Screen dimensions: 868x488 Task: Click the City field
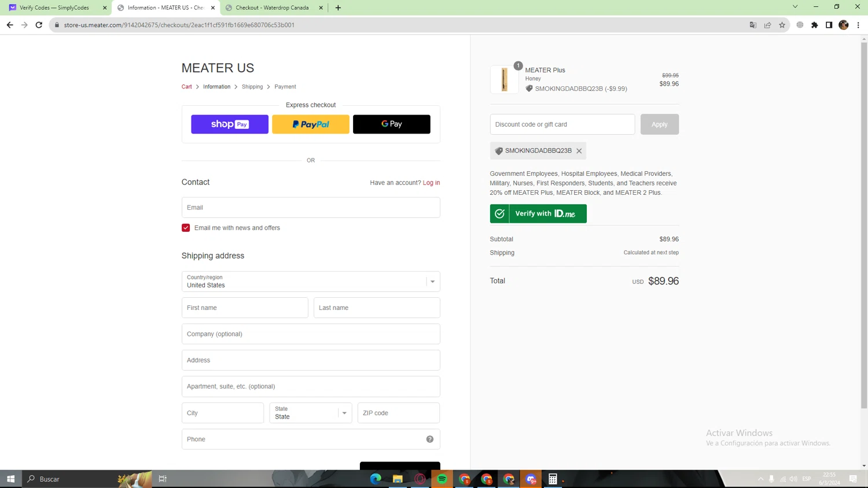[x=223, y=413]
